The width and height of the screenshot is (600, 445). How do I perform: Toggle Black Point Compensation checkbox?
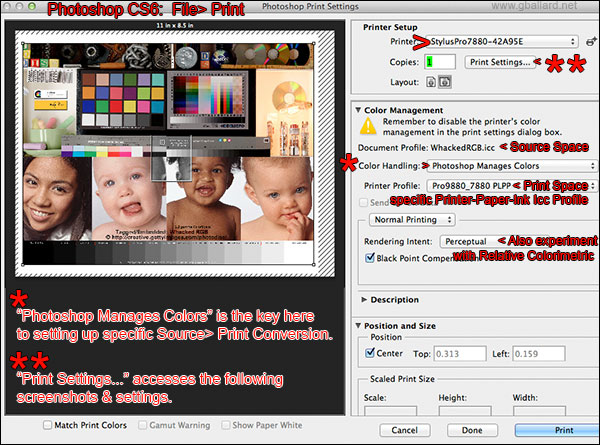pyautogui.click(x=370, y=258)
